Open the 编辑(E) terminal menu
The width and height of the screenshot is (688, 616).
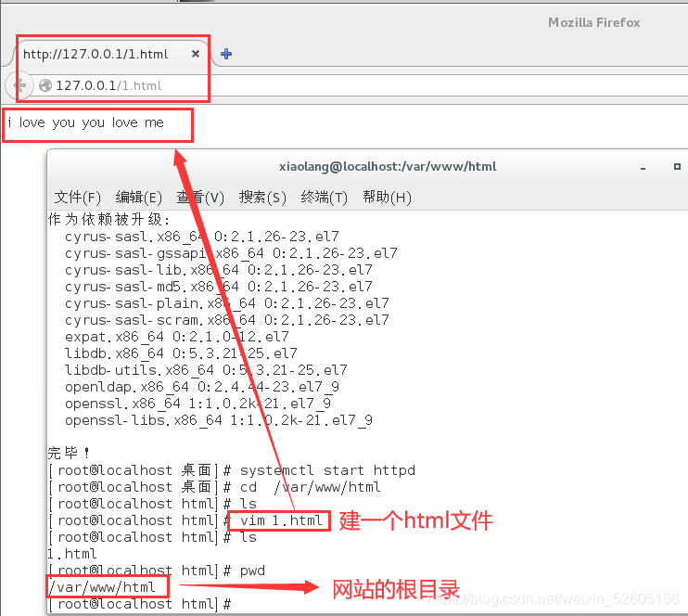(x=139, y=197)
